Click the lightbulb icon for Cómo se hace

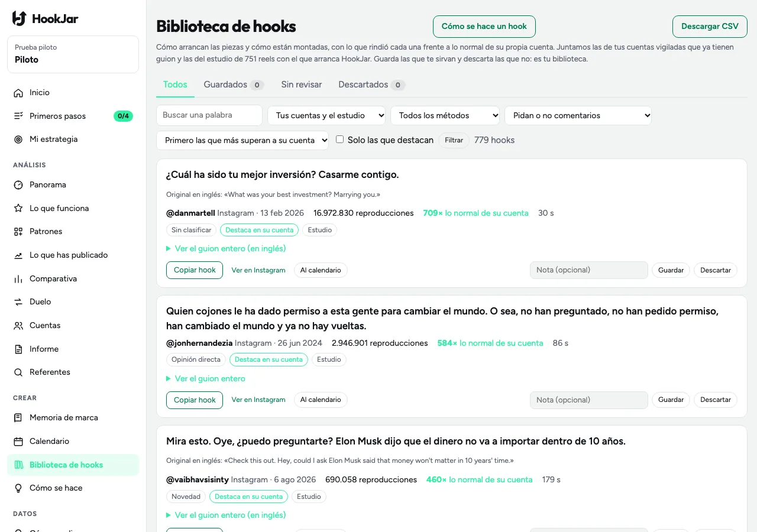pos(18,488)
